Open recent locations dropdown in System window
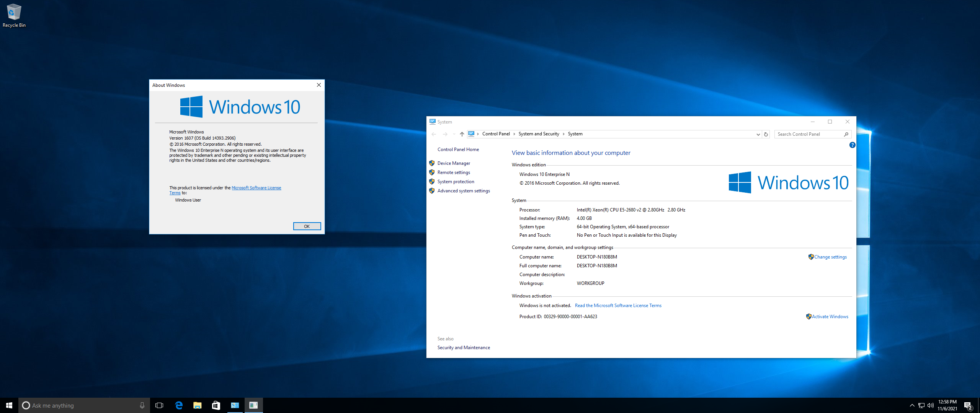Screen dimensions: 980x413 click(454, 134)
